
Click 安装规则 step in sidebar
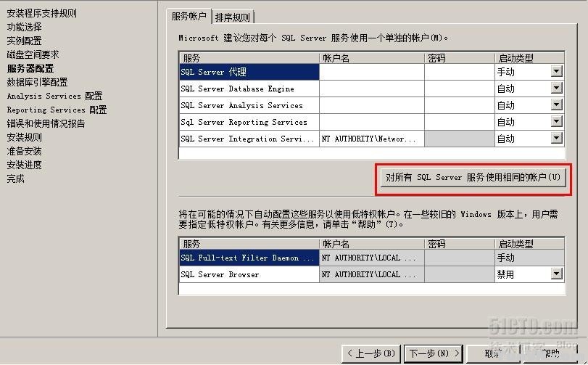click(x=25, y=137)
